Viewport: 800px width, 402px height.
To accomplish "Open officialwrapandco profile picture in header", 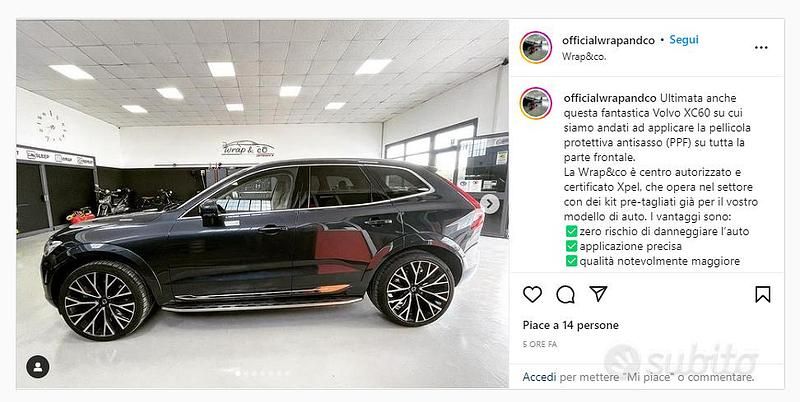I will point(536,47).
